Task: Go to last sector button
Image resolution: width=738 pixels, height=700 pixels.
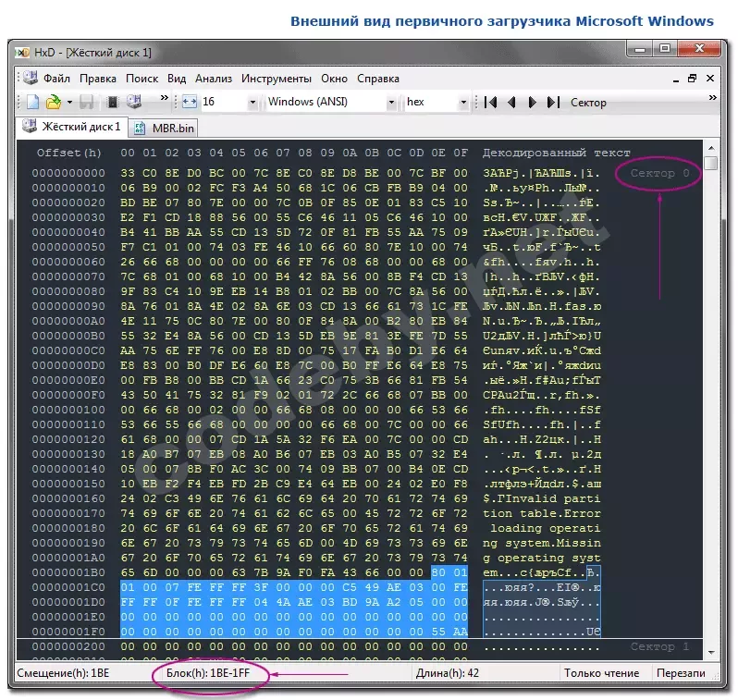Action: (x=553, y=102)
